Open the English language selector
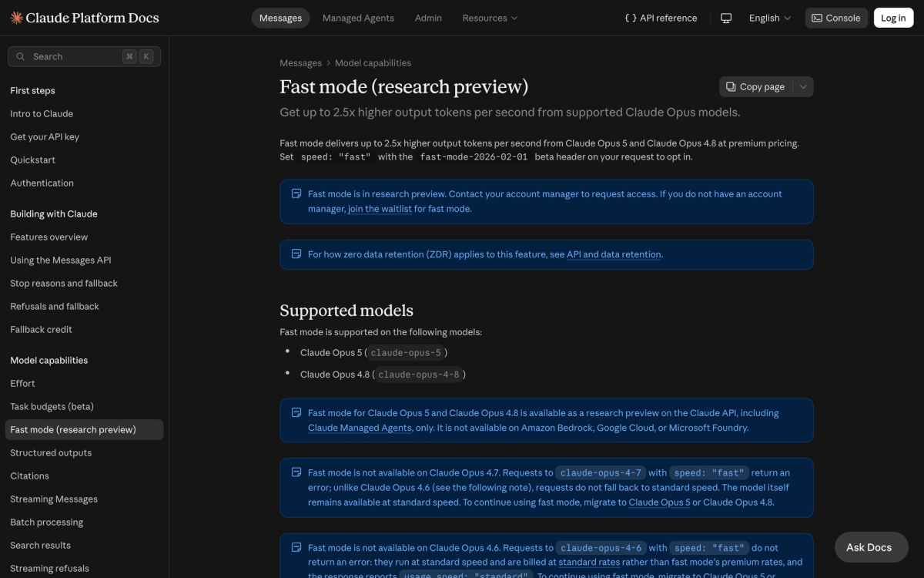 coord(770,18)
